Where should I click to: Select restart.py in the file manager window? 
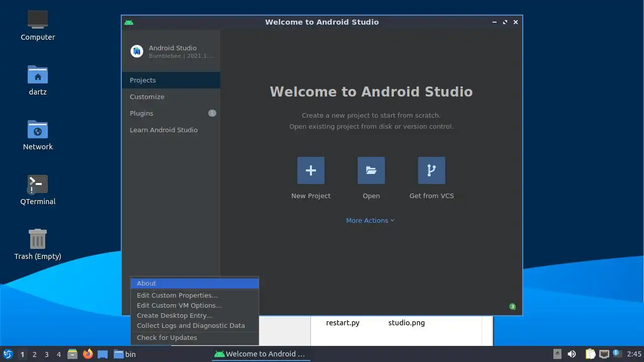343,323
